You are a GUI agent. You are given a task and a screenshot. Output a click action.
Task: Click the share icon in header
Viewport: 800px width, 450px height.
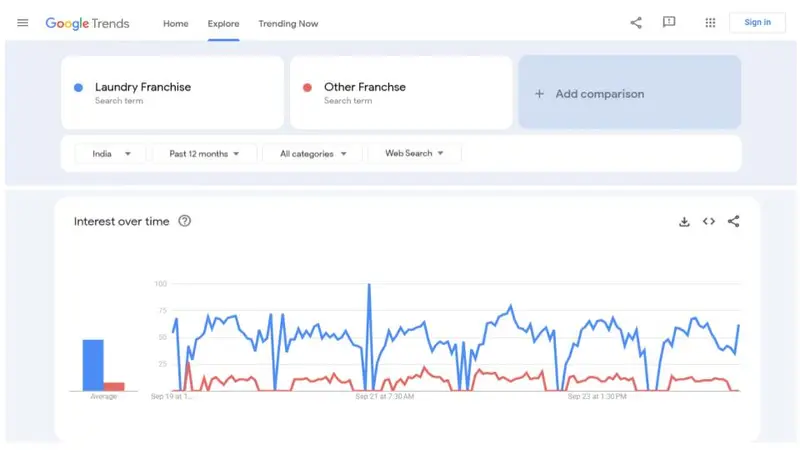(x=636, y=23)
